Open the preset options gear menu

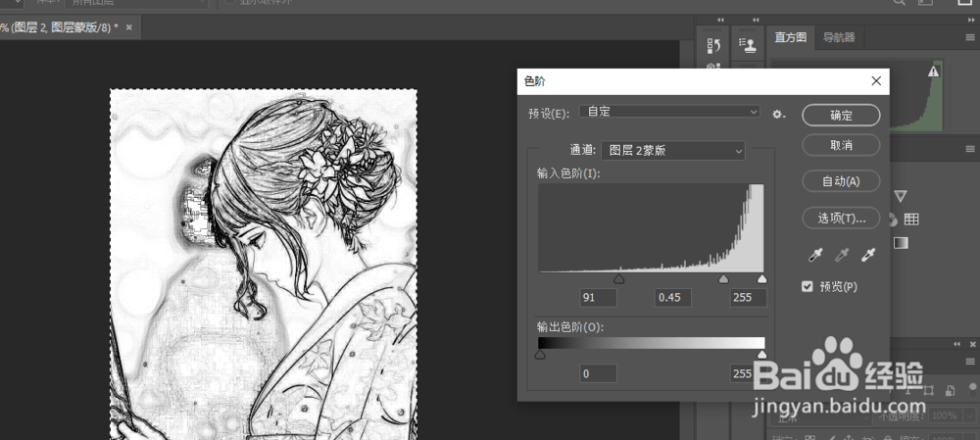pyautogui.click(x=778, y=115)
